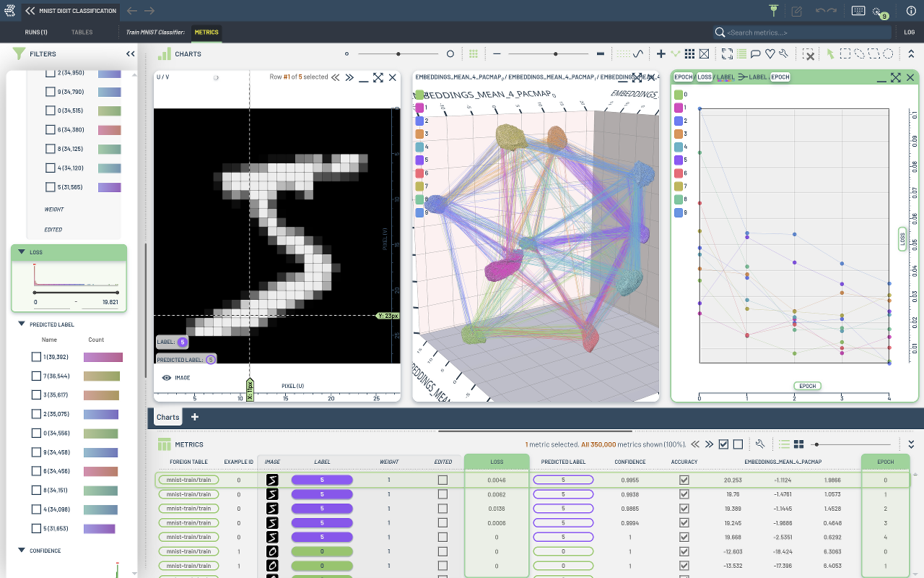Check the box for predicted label 1
Viewport: 924px width, 578px height.
pyautogui.click(x=37, y=357)
